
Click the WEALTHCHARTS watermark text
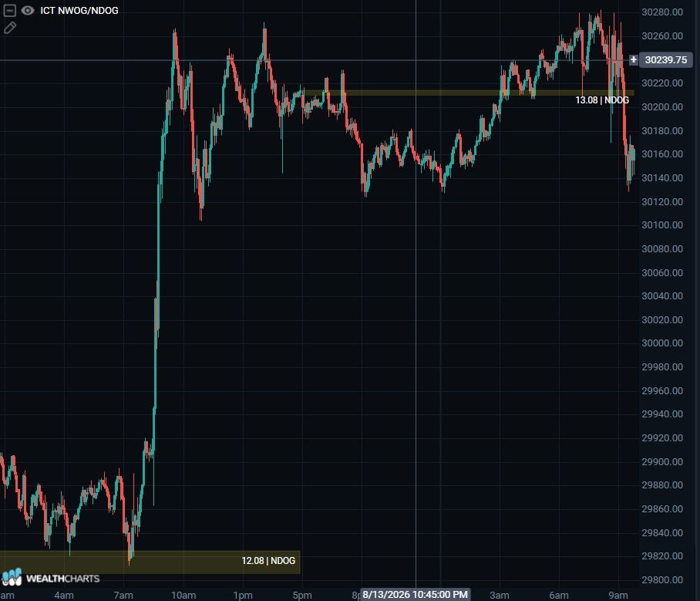click(x=62, y=579)
